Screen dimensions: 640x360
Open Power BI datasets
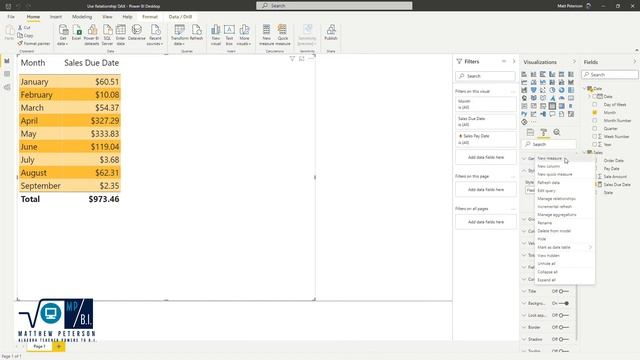pos(92,34)
